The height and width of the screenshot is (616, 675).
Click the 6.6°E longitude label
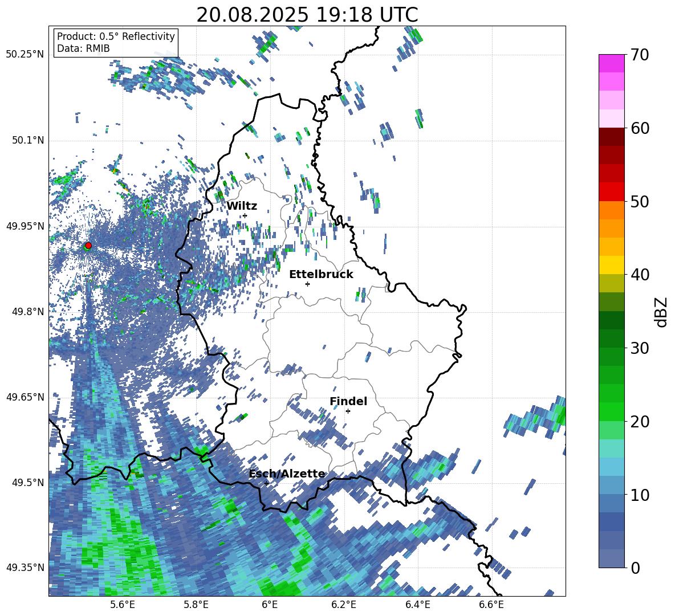(491, 605)
